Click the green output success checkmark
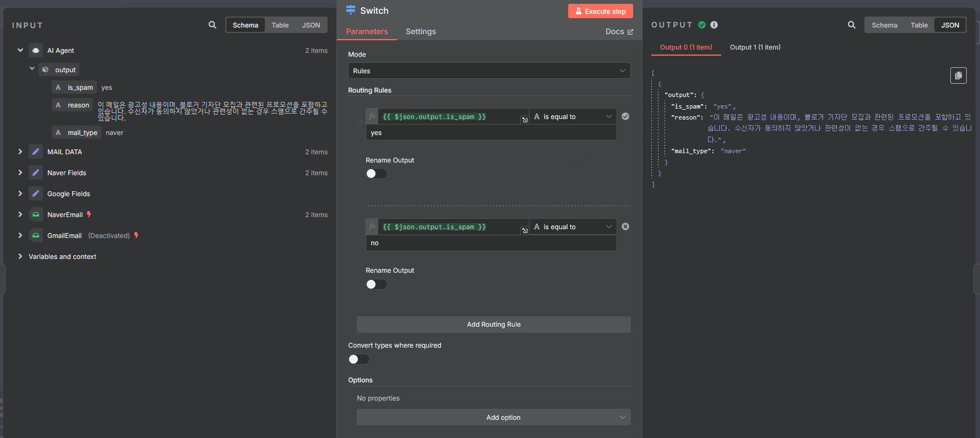The width and height of the screenshot is (980, 438). (702, 25)
